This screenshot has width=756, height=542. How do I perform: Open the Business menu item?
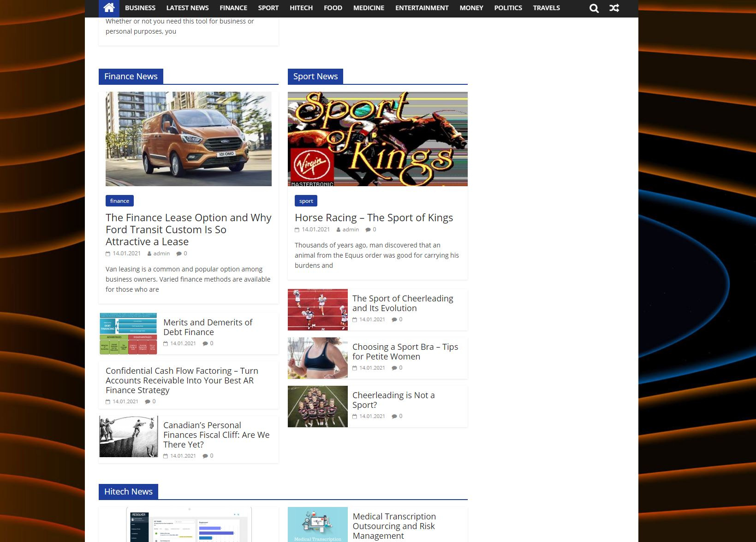point(140,8)
